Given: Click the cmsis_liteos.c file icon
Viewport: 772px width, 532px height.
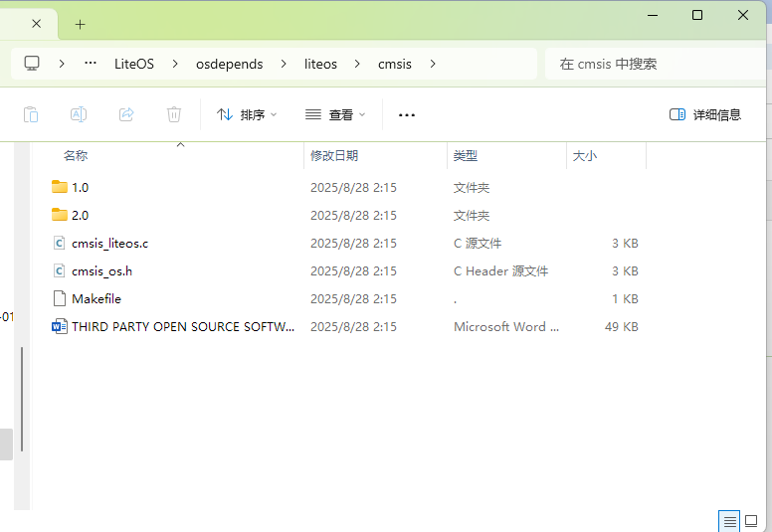Looking at the screenshot, I should pyautogui.click(x=59, y=243).
